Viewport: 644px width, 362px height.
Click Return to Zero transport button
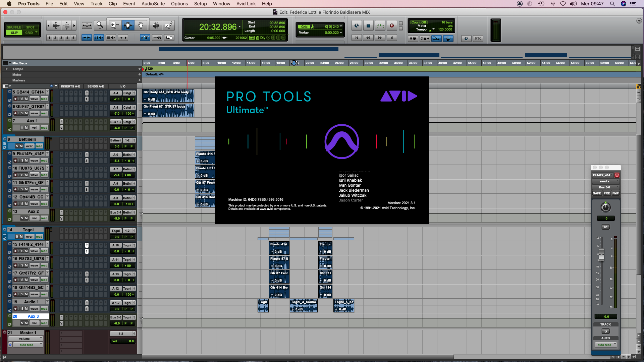(x=357, y=38)
